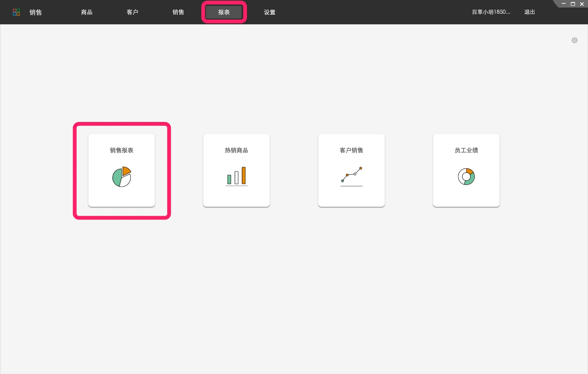Click the user name 百草小明1850...
Image resolution: width=588 pixels, height=374 pixels.
[491, 12]
